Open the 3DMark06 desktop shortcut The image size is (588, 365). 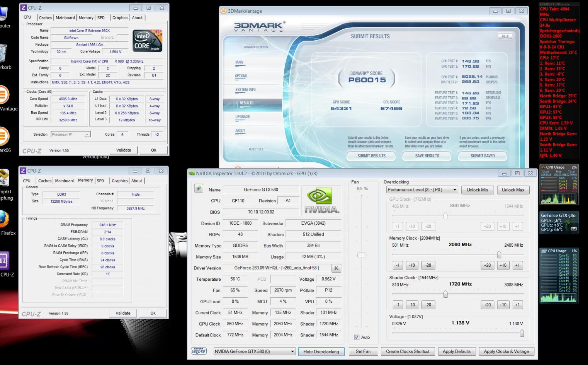[4, 136]
